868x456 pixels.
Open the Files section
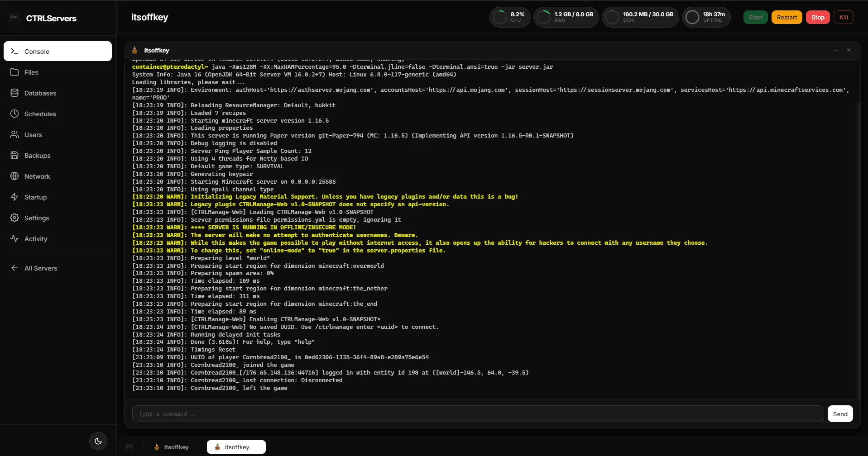point(58,72)
